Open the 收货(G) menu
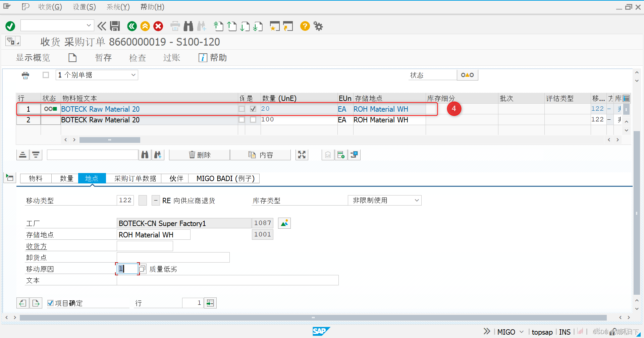 50,7
